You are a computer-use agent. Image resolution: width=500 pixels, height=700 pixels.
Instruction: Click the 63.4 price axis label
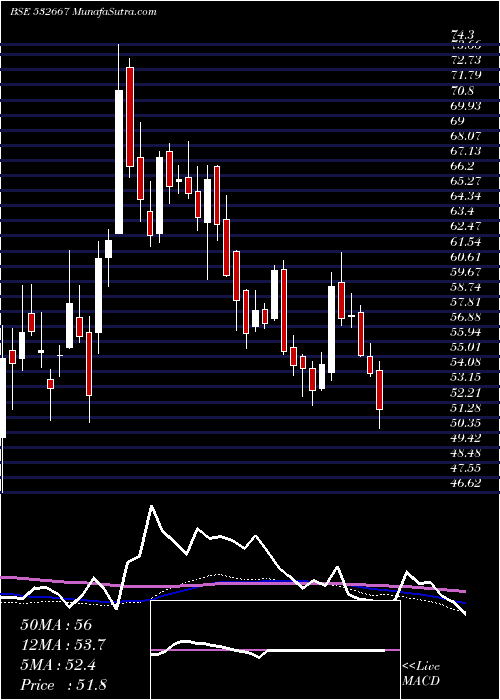coord(463,211)
